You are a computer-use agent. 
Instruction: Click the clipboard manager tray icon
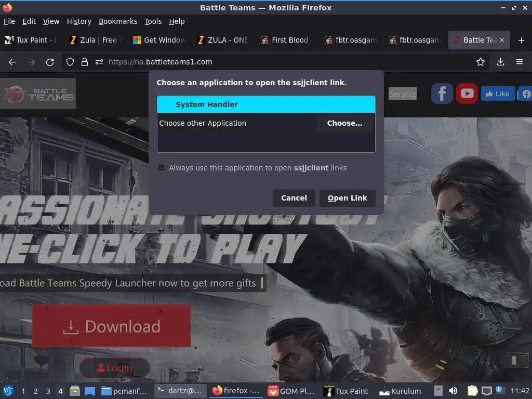click(x=472, y=391)
